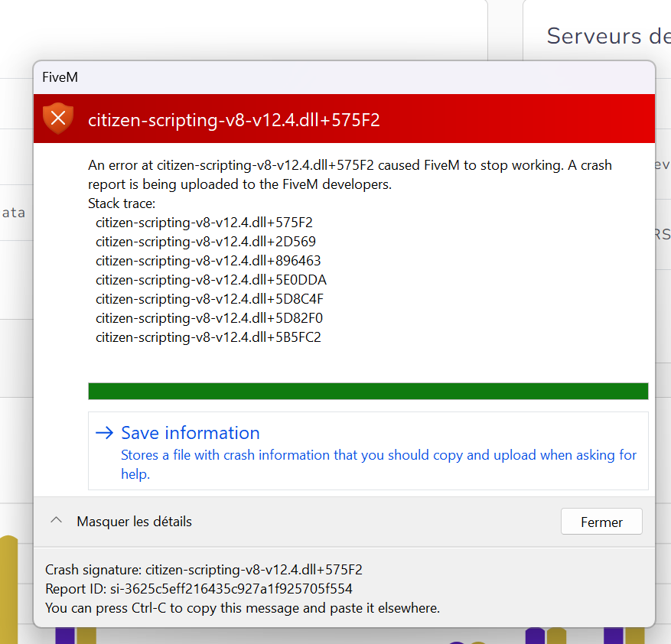Click the tall yellow chart bar at bottom left
This screenshot has height=644, width=671.
click(x=8, y=589)
